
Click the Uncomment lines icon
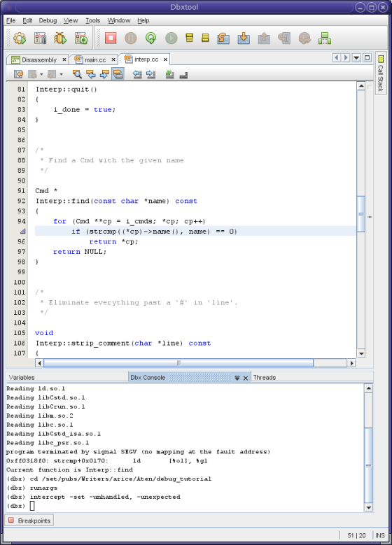point(183,74)
